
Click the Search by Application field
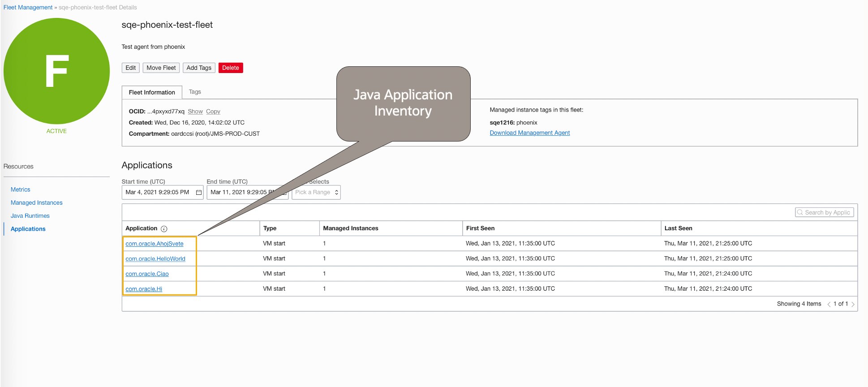point(825,212)
